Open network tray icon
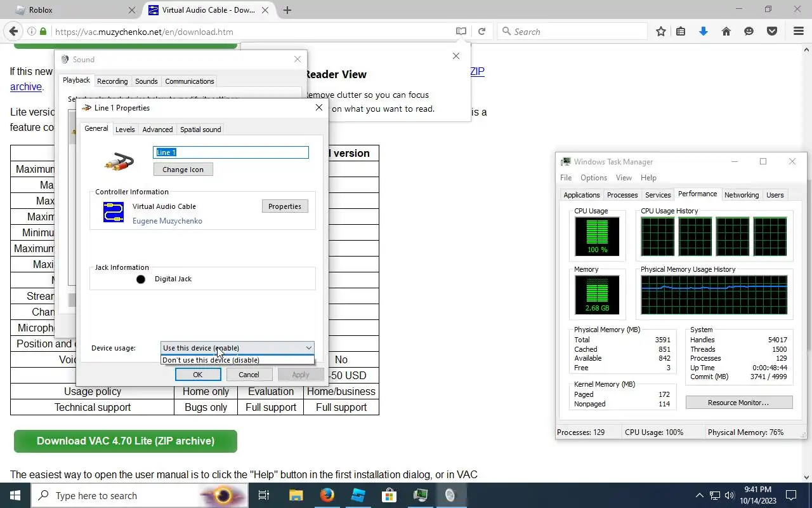The width and height of the screenshot is (812, 508). click(715, 495)
